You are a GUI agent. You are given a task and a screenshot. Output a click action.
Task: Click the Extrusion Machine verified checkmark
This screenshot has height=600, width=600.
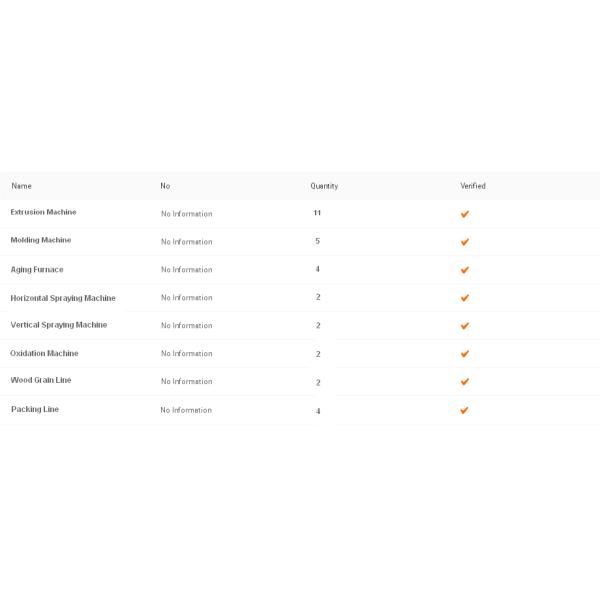click(x=464, y=214)
